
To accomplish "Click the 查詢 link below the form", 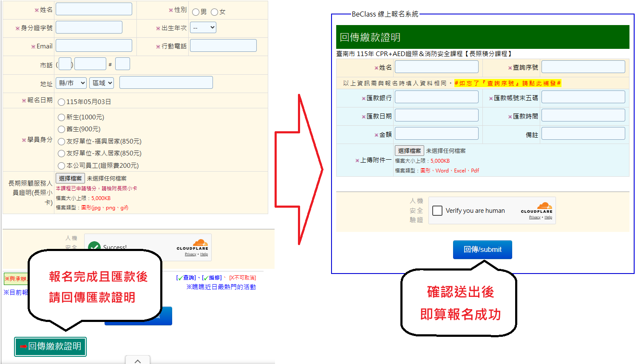I will 186,278.
